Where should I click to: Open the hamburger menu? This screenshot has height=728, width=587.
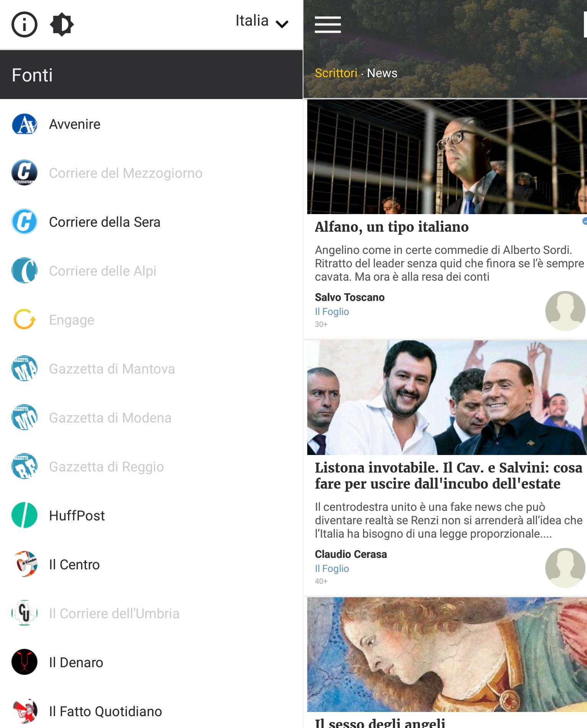coord(328,25)
